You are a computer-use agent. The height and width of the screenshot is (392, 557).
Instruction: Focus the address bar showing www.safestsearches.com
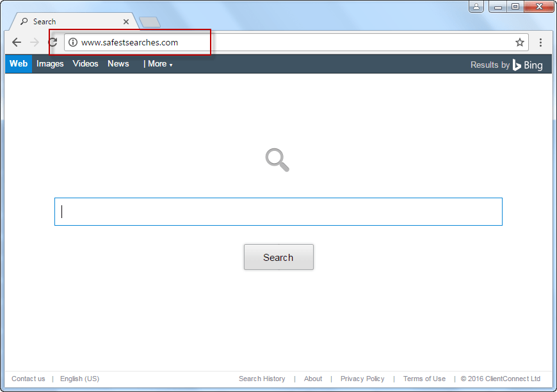296,43
